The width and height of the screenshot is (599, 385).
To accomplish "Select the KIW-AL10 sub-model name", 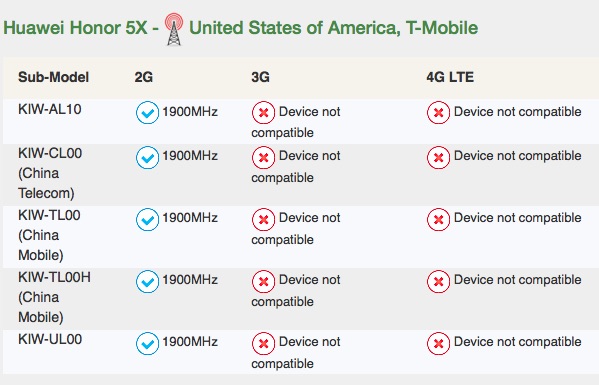I will coord(50,110).
